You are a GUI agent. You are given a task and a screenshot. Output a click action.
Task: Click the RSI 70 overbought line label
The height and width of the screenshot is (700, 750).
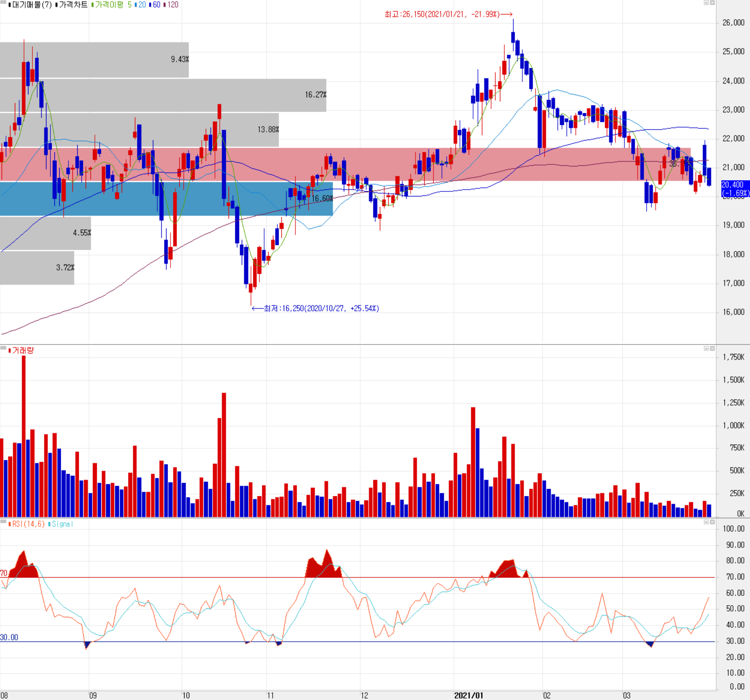[4, 573]
